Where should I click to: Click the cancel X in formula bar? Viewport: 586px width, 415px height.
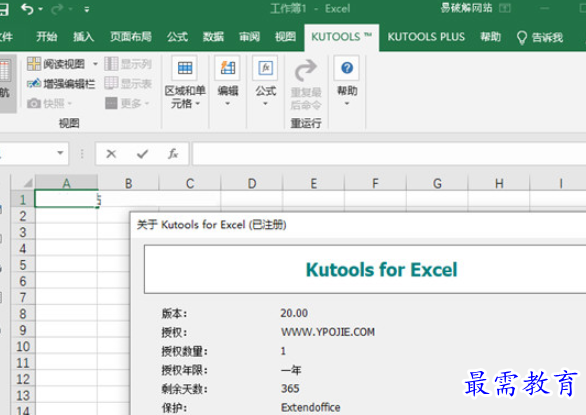point(111,154)
